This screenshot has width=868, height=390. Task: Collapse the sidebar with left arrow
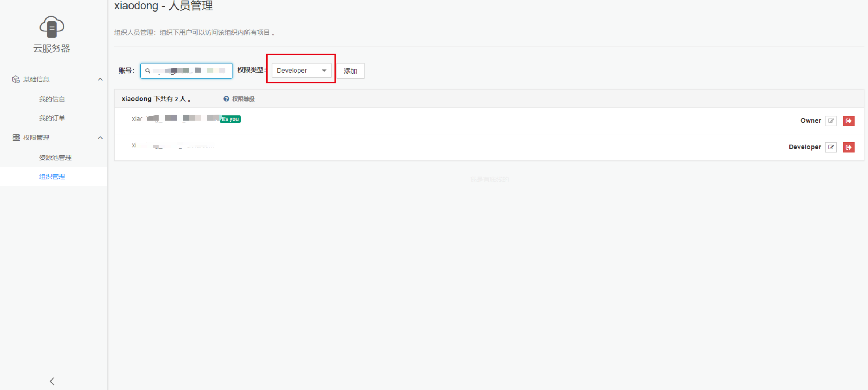tap(52, 381)
